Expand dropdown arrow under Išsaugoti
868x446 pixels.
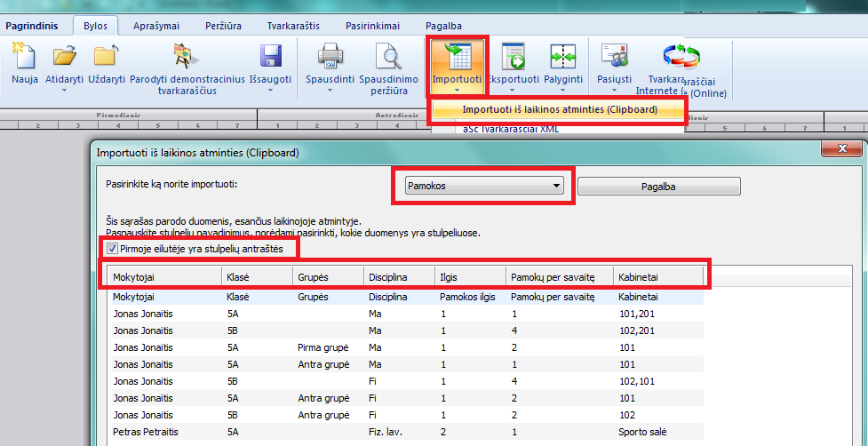(x=270, y=91)
